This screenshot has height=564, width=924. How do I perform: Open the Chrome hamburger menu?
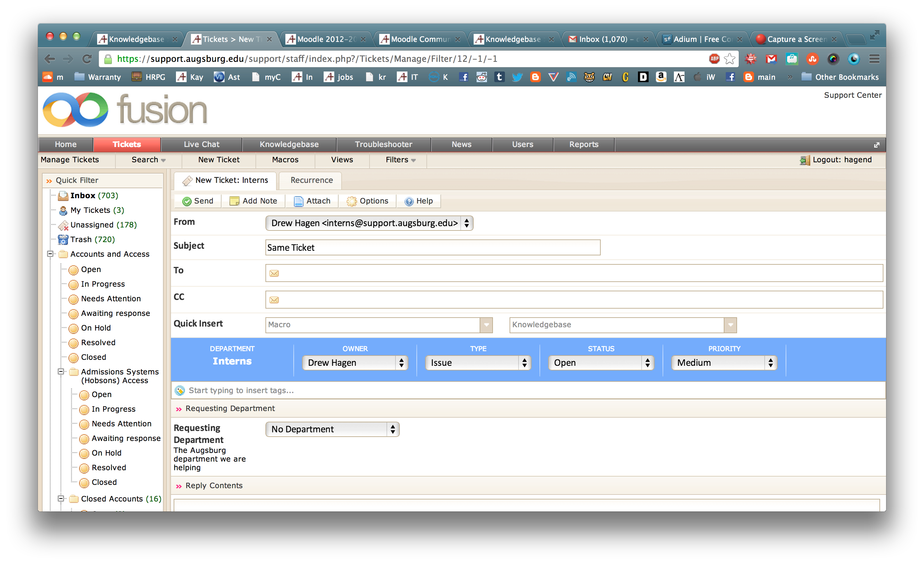874,59
